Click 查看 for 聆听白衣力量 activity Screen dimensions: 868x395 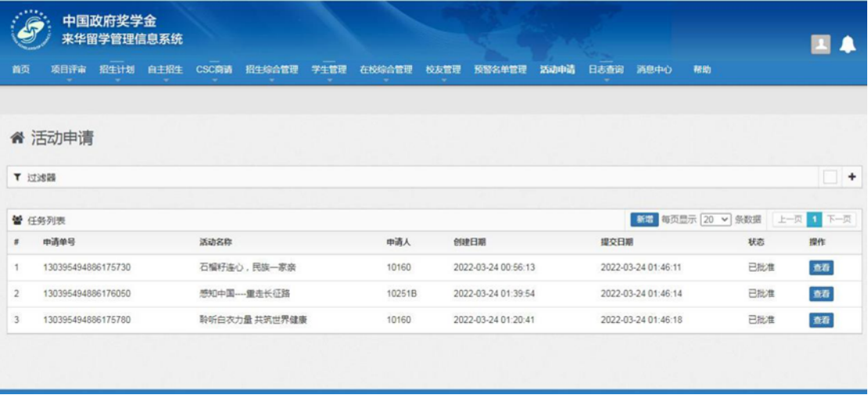[x=821, y=320]
